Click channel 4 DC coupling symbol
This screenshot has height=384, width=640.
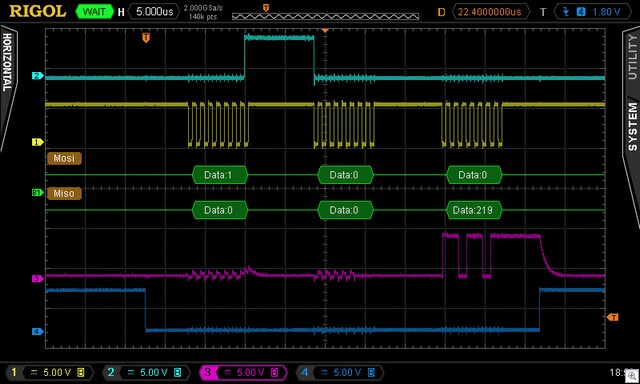324,373
